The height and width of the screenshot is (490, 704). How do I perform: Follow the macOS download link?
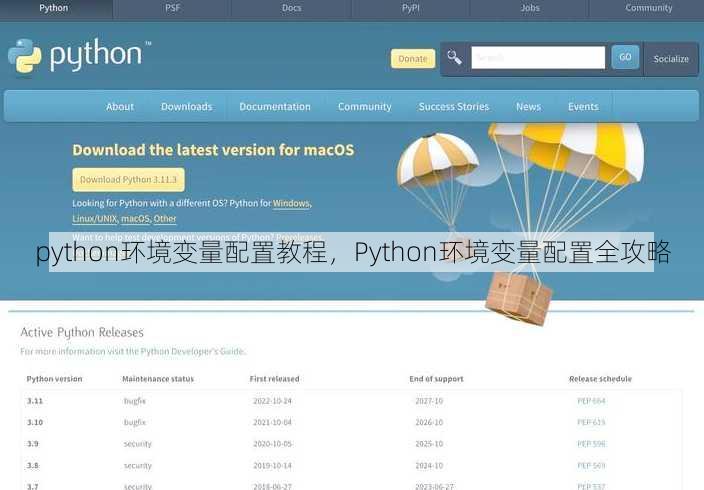point(135,219)
